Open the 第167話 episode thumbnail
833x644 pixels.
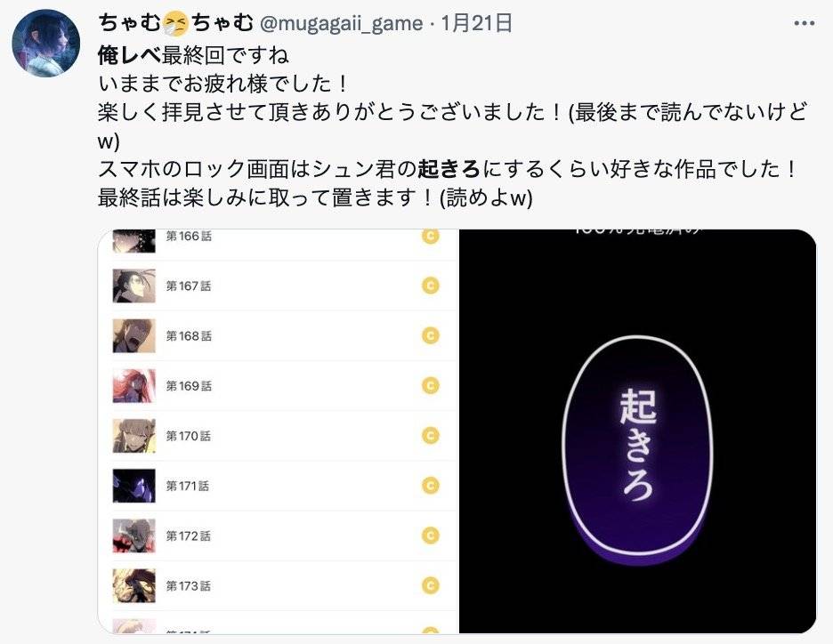click(x=133, y=286)
